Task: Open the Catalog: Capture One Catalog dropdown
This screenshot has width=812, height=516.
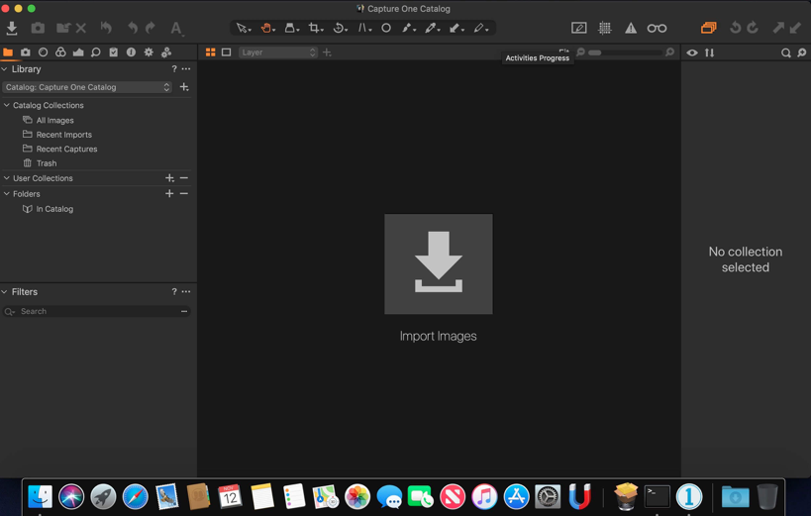Action: [87, 87]
